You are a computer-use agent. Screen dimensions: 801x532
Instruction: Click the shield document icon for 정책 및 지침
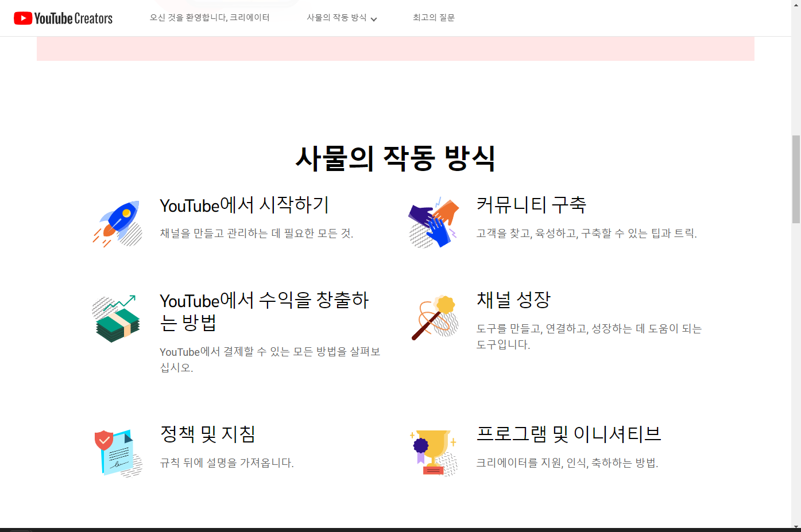[118, 453]
